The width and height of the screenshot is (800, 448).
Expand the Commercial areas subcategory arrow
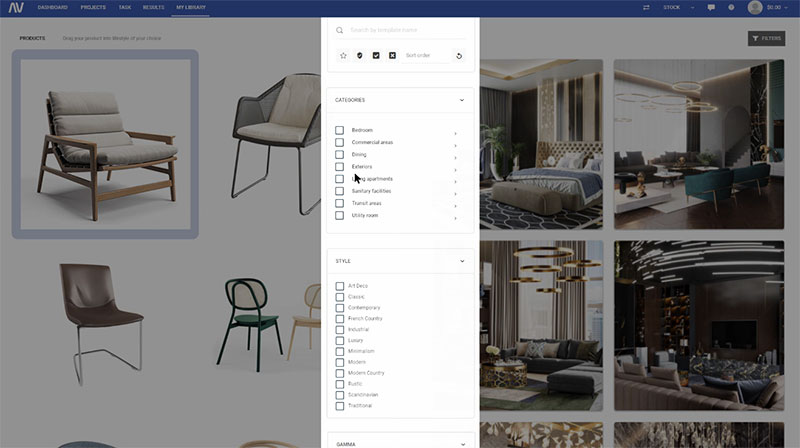pyautogui.click(x=455, y=146)
